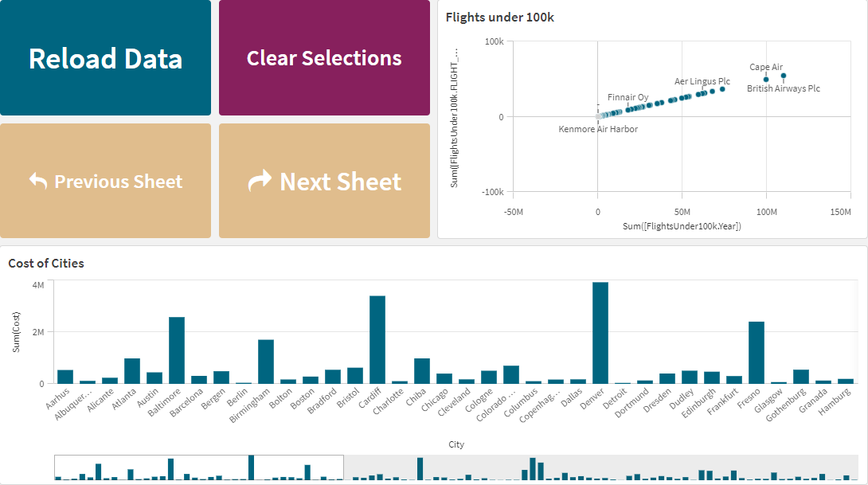Click the City axis label
Viewport: 868px width, 485px height.
coord(456,444)
